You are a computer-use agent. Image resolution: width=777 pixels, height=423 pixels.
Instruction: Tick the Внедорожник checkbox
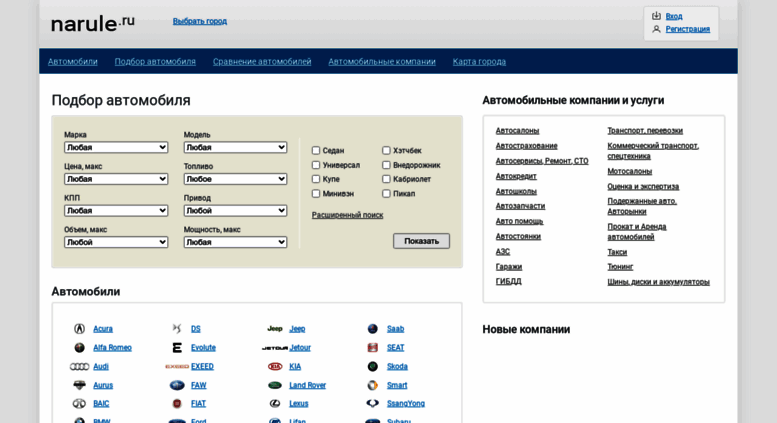(386, 164)
